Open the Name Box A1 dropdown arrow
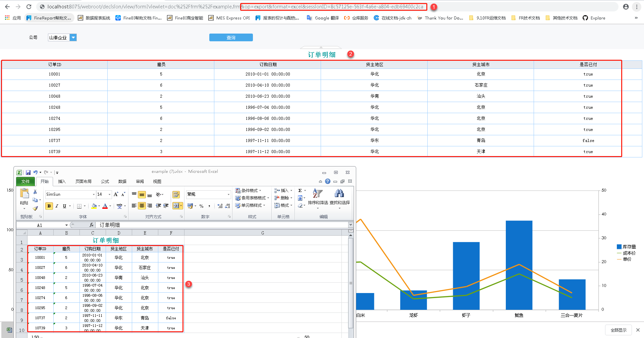Viewport: 644px width, 338px height. (66, 225)
